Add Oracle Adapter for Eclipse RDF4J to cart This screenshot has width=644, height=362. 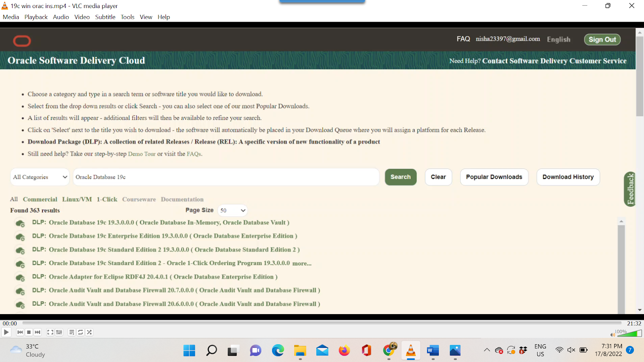(20, 277)
